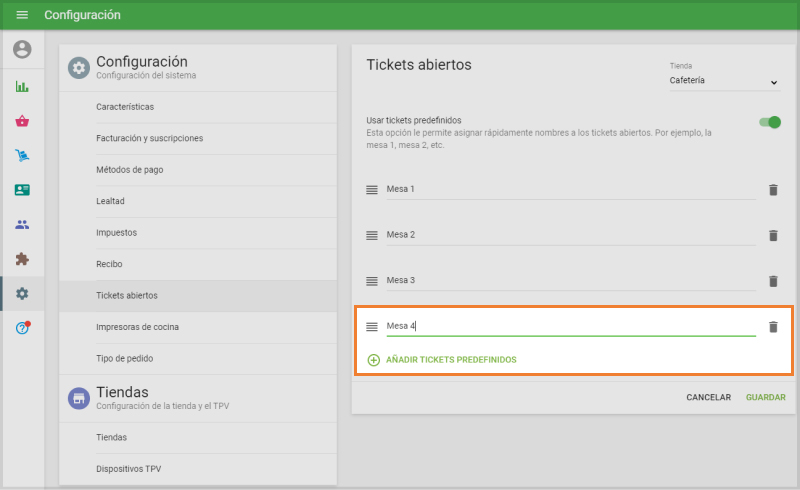Click the drag handle for Mesa 2
Viewport: 800px width, 490px height.
click(371, 235)
